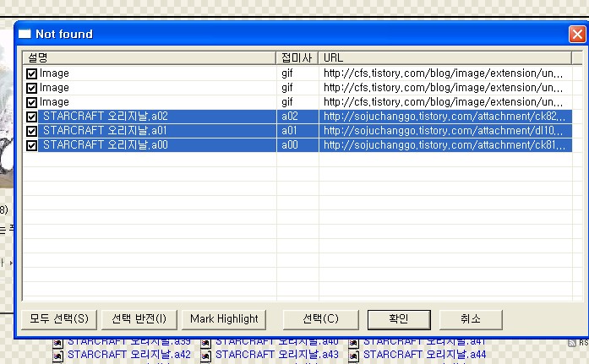This screenshot has height=364, width=589.
Task: Select the STARCRAFT 오리지날.a01 row text
Action: pos(105,131)
